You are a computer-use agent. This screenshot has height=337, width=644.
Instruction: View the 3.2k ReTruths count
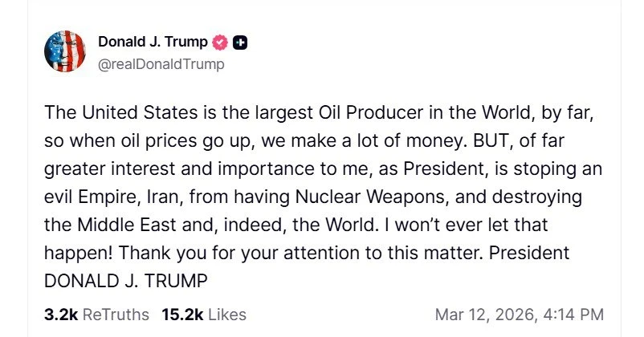click(x=61, y=315)
